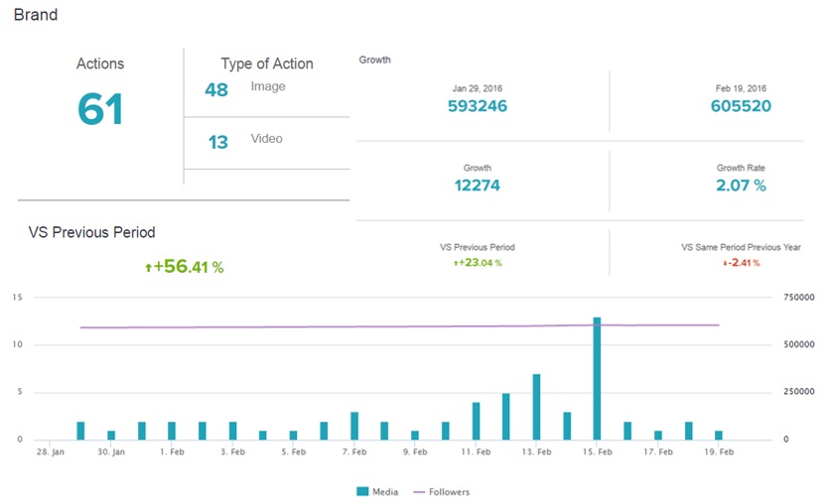
Task: Select the Feb 19, 2016 follower count 605520
Action: (741, 106)
